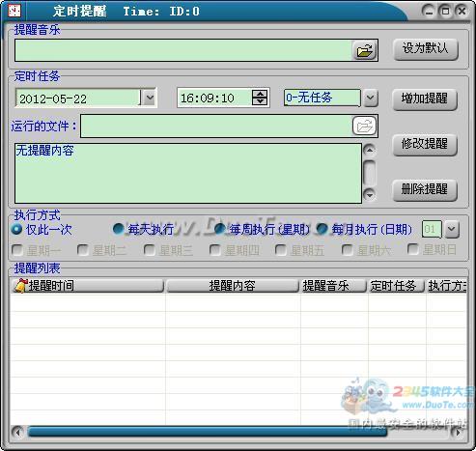This screenshot has height=451, width=476.
Task: Select the 每天执行 radio option
Action: click(x=119, y=229)
